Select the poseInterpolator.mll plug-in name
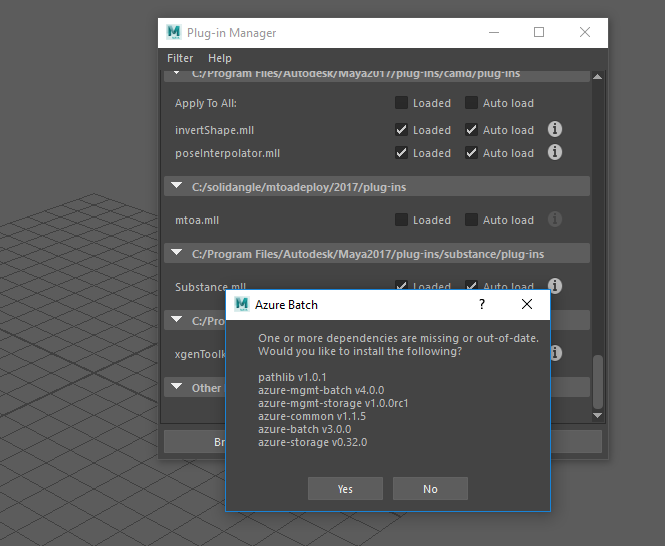Image resolution: width=665 pixels, height=546 pixels. 227,153
